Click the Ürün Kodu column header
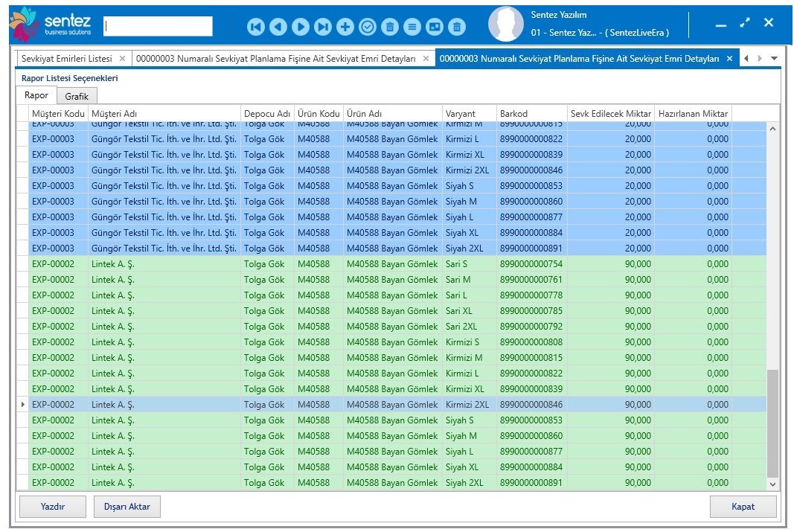This screenshot has width=794, height=532. coord(318,114)
